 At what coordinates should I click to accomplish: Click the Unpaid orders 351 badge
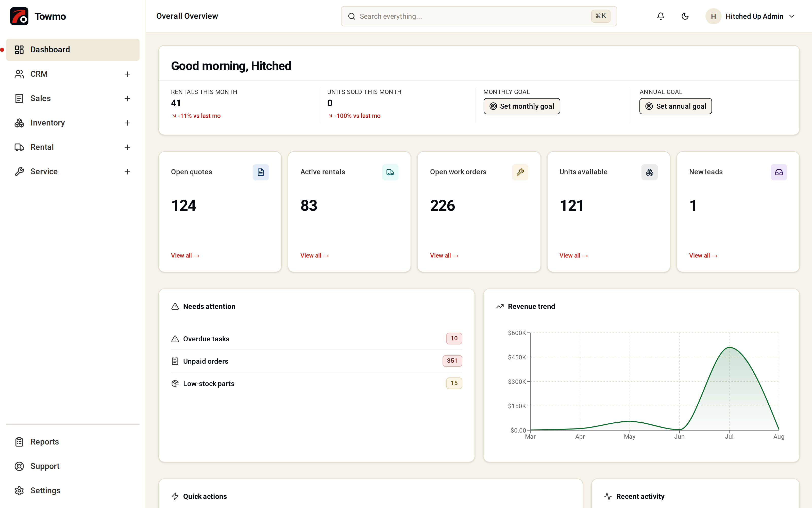pyautogui.click(x=452, y=361)
